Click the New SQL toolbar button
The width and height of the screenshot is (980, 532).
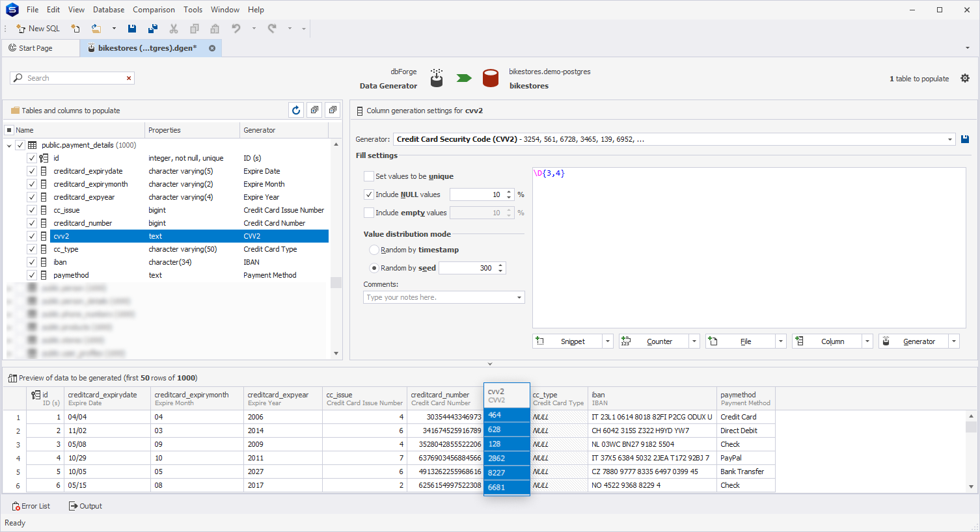[x=38, y=29]
